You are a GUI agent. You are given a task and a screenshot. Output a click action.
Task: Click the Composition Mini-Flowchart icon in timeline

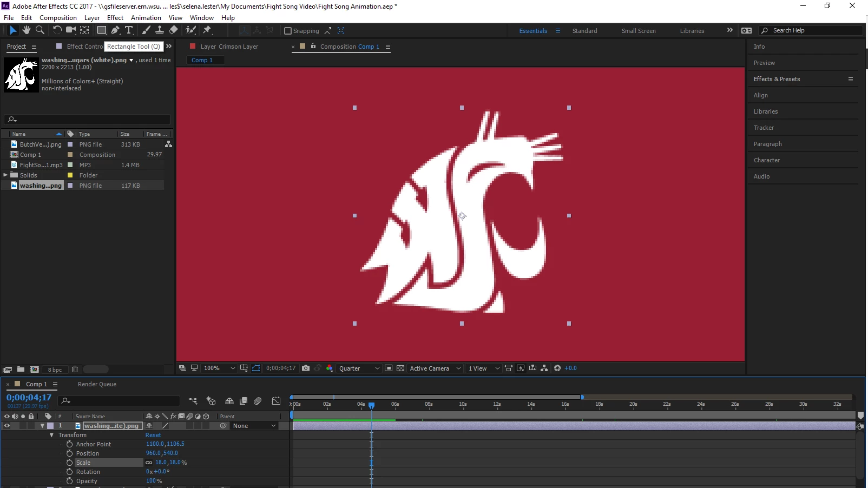point(193,401)
